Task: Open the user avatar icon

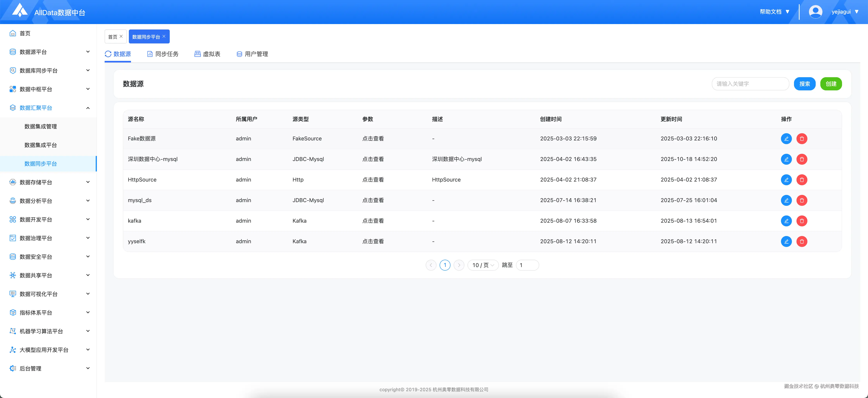Action: point(815,11)
